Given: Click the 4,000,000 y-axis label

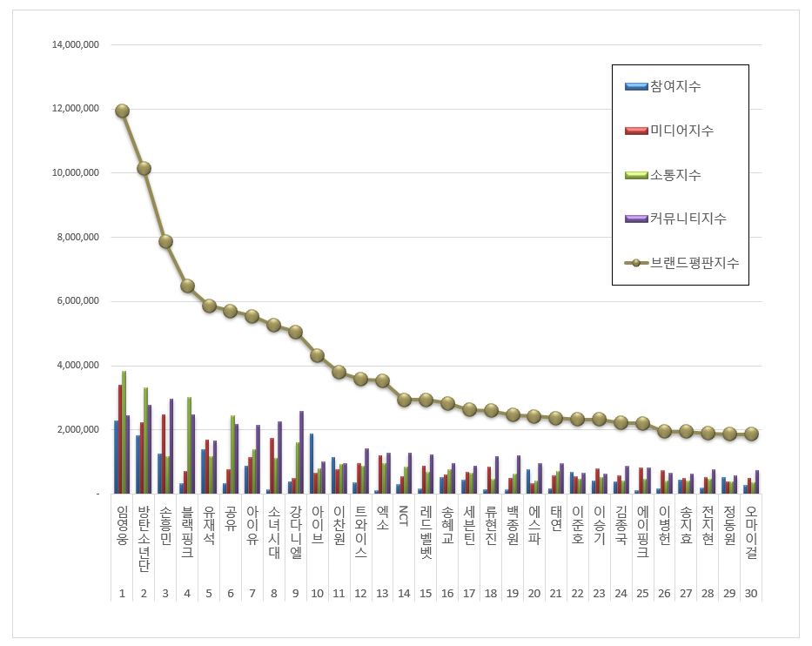Looking at the screenshot, I should pos(77,365).
